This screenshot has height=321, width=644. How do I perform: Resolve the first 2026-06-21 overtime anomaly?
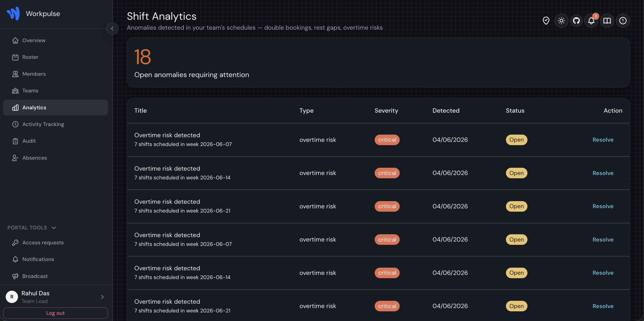603,206
